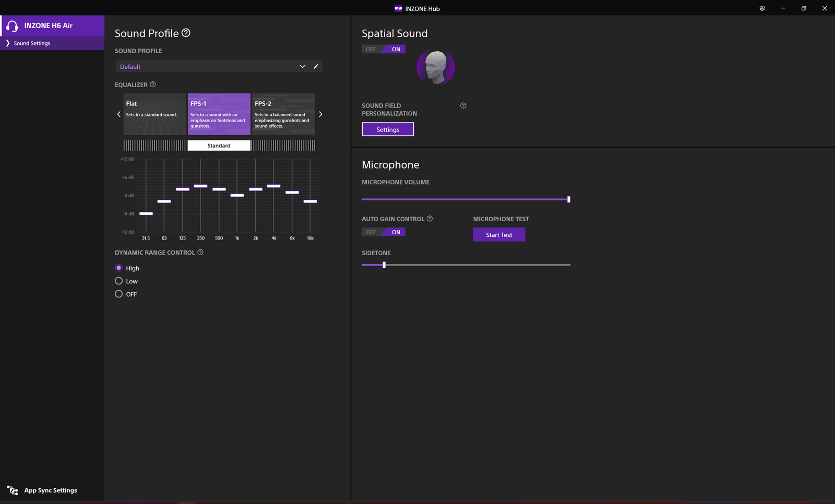Click the 500 Hz equalizer band handle
The width and height of the screenshot is (835, 504).
tap(219, 189)
